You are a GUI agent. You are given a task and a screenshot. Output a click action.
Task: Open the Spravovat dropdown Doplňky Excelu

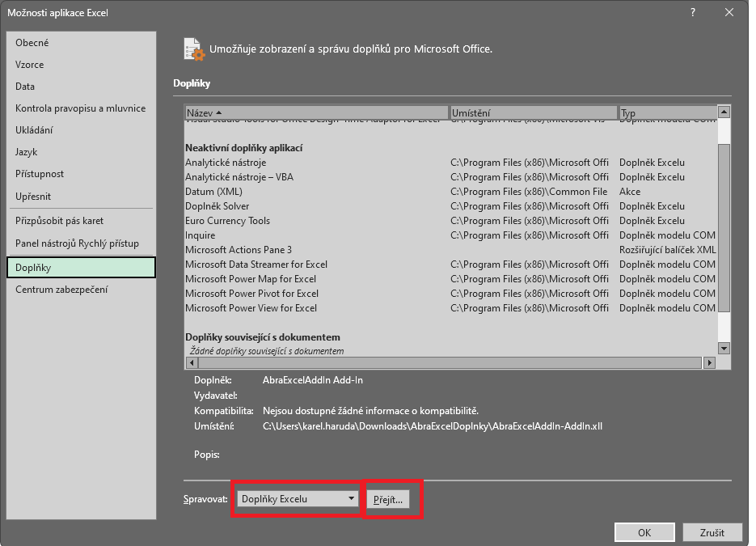(298, 499)
